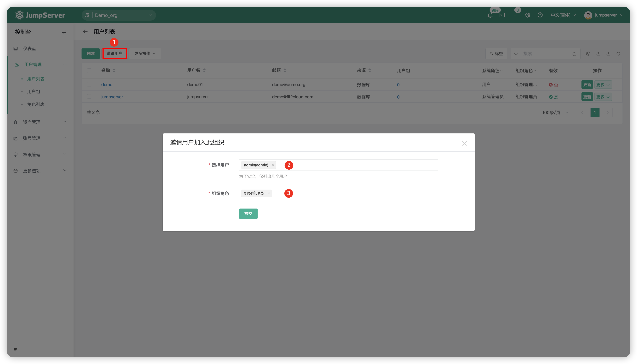
Task: Click 更新 button for demo row
Action: (x=587, y=85)
